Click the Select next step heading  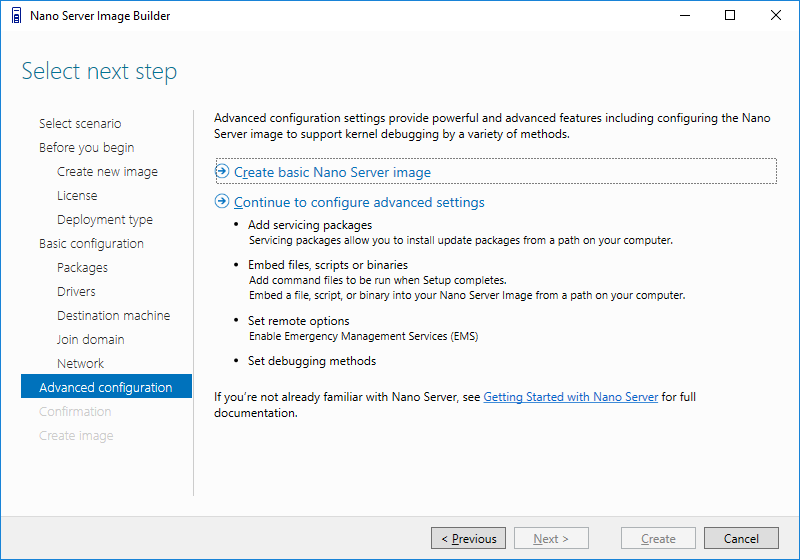pos(99,71)
